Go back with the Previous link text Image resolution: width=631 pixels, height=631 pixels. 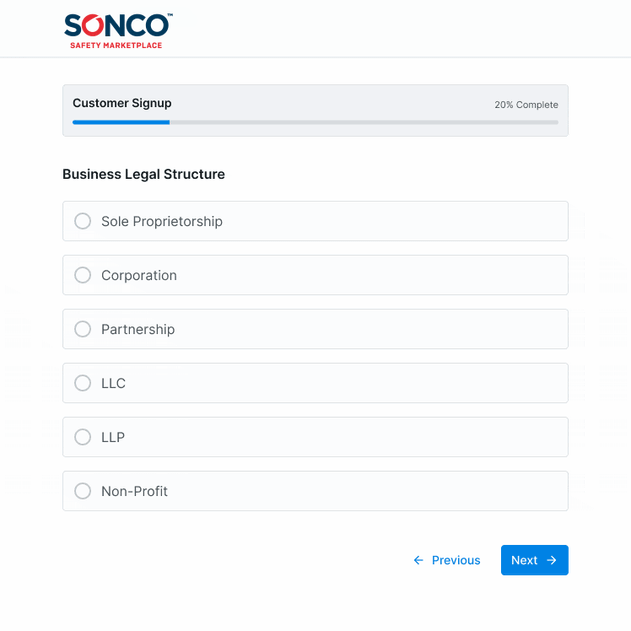[456, 561]
